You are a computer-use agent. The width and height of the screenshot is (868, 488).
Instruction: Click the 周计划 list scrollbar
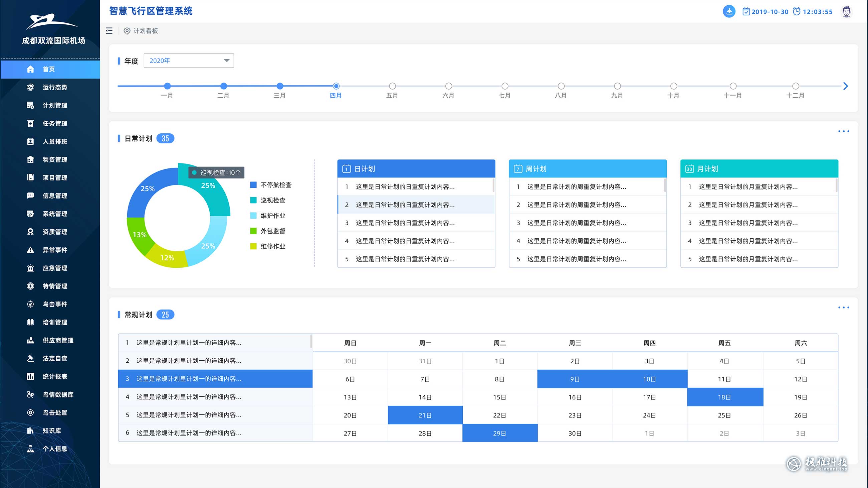click(665, 186)
